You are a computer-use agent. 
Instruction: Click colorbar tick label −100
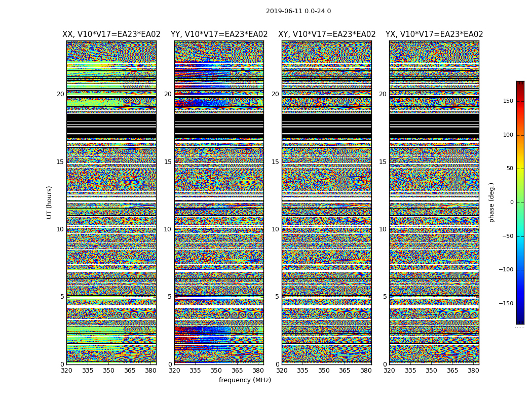(506, 269)
